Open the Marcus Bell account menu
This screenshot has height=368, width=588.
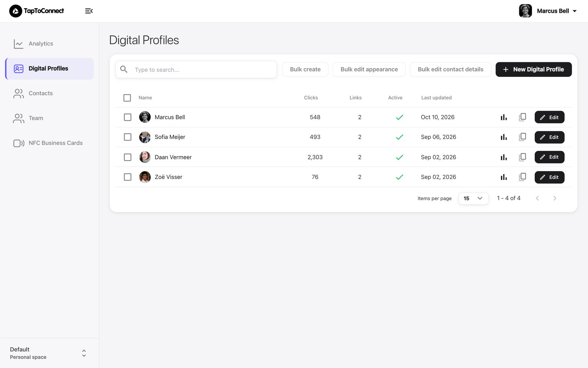click(548, 11)
